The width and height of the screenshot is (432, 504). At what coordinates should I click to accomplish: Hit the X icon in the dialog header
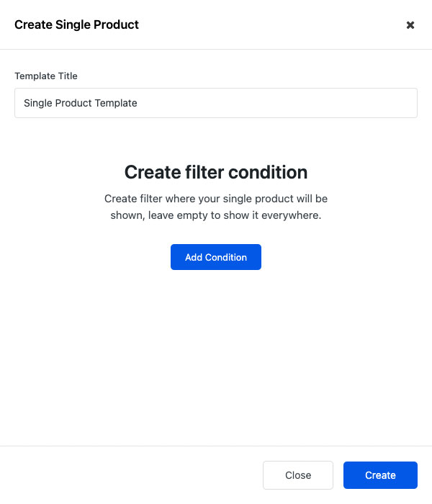[410, 25]
